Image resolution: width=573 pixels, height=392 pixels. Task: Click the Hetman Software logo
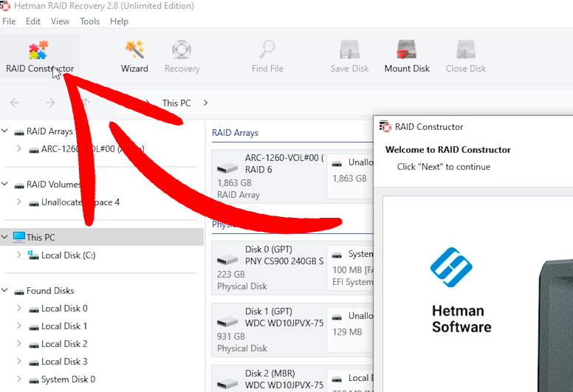pyautogui.click(x=451, y=267)
